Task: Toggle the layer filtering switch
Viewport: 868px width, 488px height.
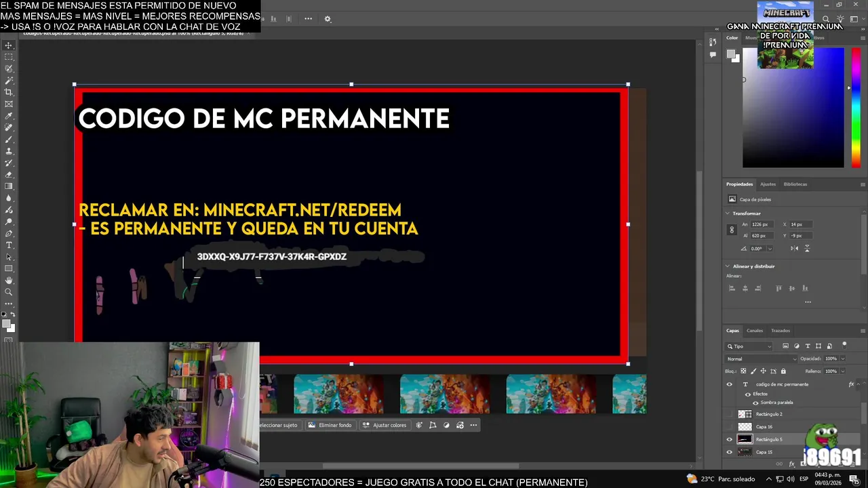Action: tap(844, 346)
